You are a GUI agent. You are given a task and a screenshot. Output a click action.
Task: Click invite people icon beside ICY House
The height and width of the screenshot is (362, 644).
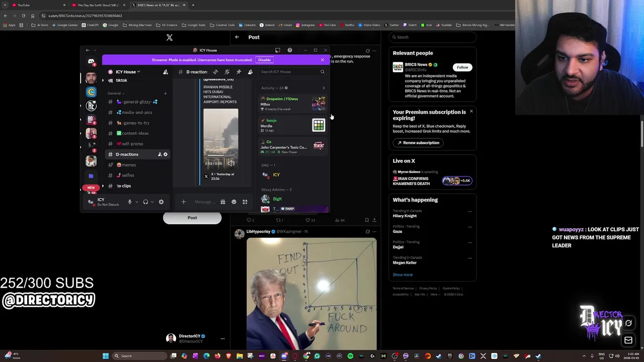(x=166, y=72)
